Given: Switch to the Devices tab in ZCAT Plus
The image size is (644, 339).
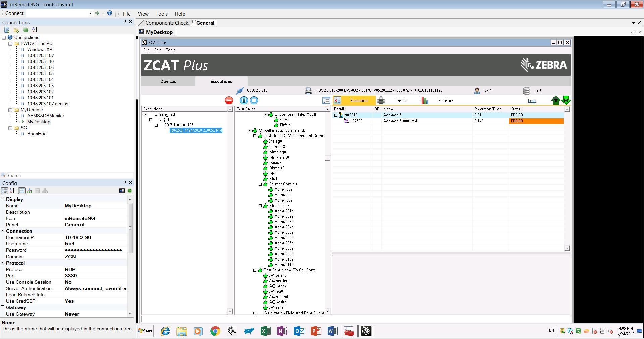Looking at the screenshot, I should click(168, 81).
